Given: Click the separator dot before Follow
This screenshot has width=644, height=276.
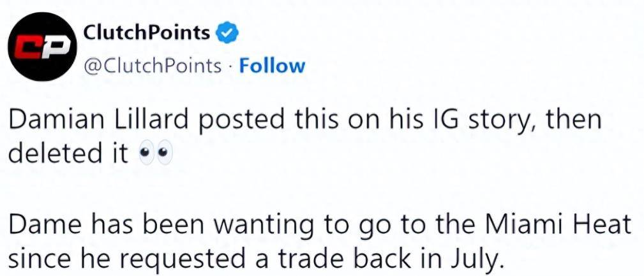Looking at the screenshot, I should (230, 66).
